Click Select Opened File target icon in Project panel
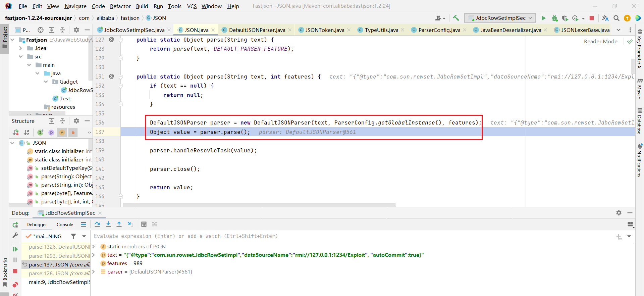This screenshot has height=296, width=644. (41, 30)
